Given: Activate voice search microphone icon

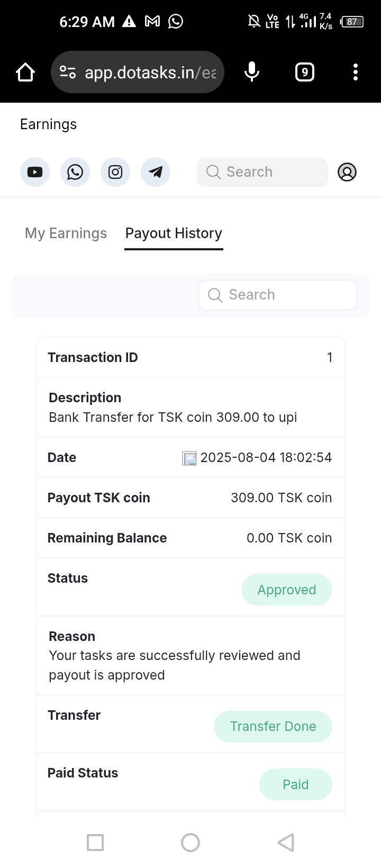Looking at the screenshot, I should (x=252, y=72).
